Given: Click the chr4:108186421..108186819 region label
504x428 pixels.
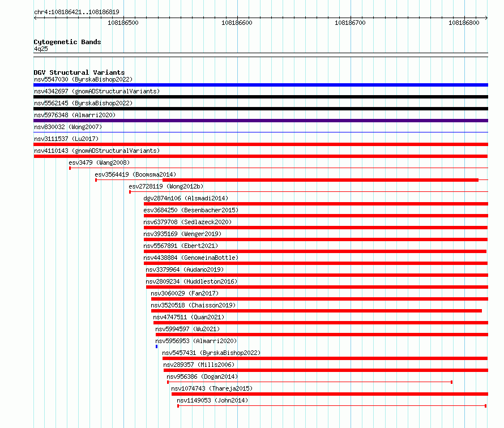Looking at the screenshot, I should coord(76,12).
